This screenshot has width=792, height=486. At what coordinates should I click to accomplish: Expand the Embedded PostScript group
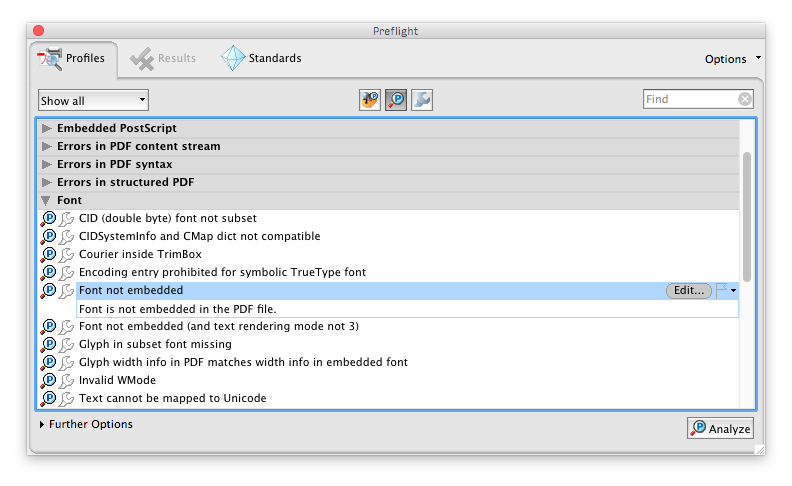click(46, 128)
